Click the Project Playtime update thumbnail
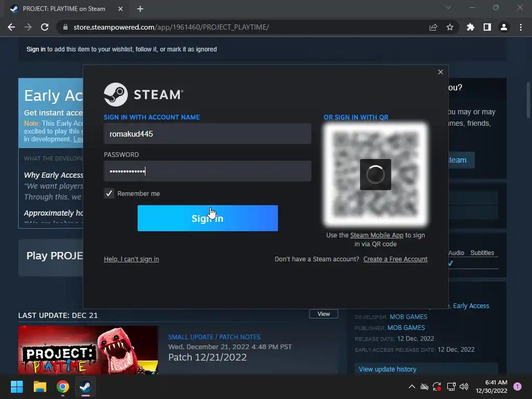Image resolution: width=532 pixels, height=399 pixels. click(88, 350)
